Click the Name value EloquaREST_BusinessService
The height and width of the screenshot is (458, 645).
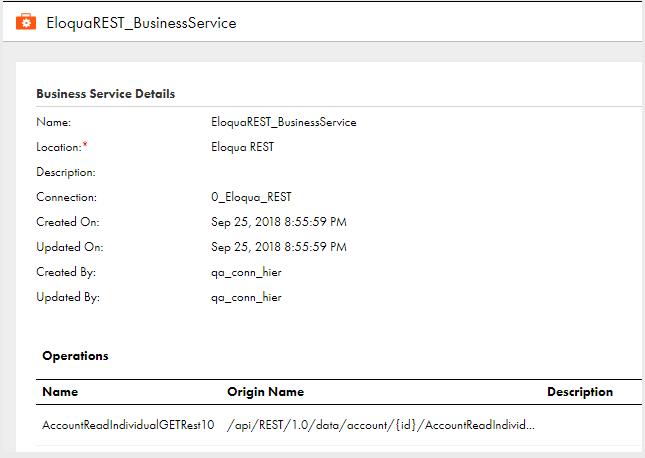(x=284, y=122)
